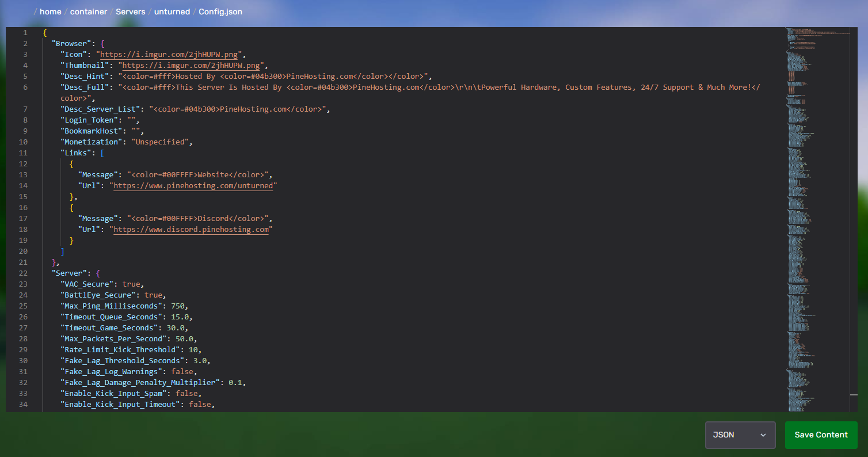Place cursor on VAC_Secure true value

pyautogui.click(x=131, y=284)
